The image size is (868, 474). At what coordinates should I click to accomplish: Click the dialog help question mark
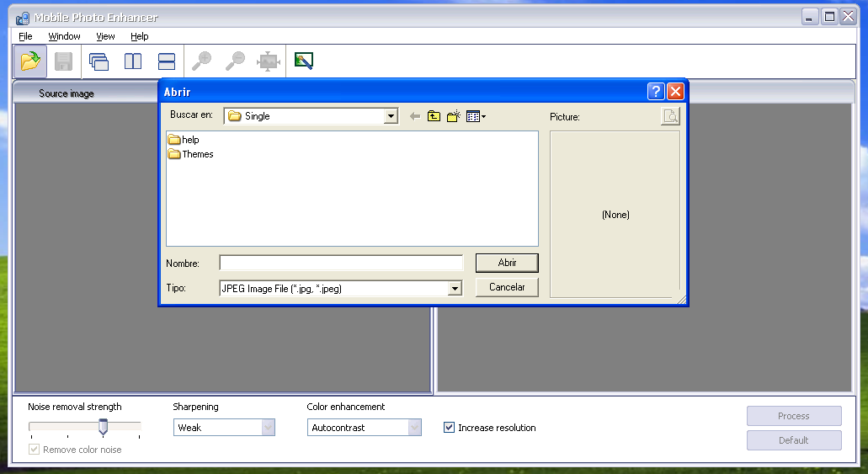click(x=656, y=92)
